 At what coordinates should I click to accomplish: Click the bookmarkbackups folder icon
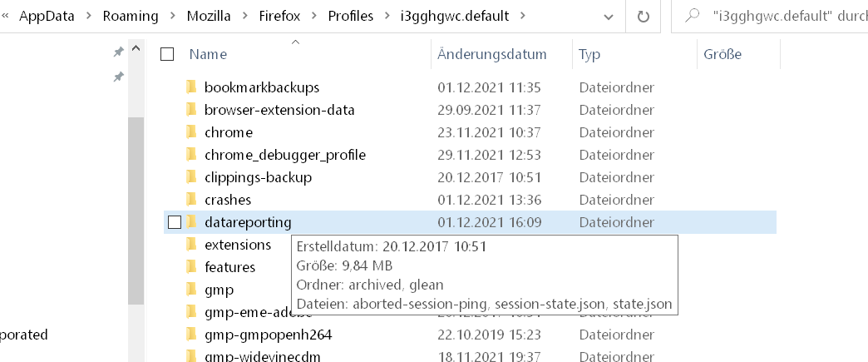(191, 87)
